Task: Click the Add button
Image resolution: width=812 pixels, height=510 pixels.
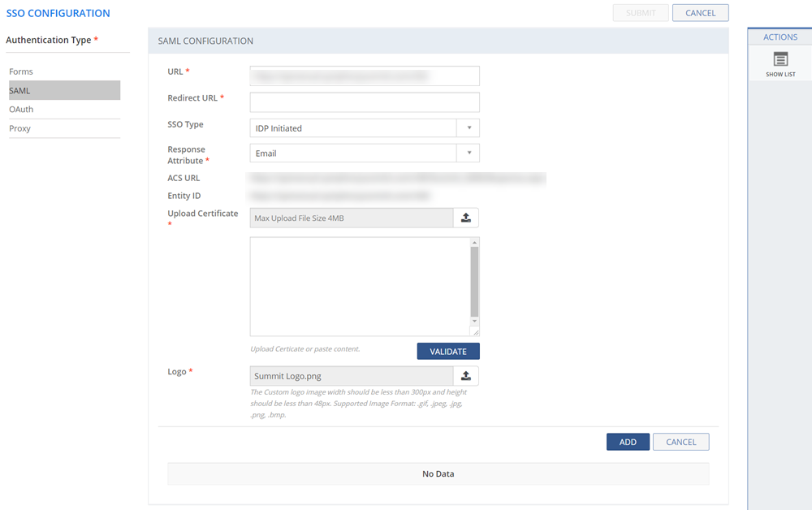Action: pos(628,442)
